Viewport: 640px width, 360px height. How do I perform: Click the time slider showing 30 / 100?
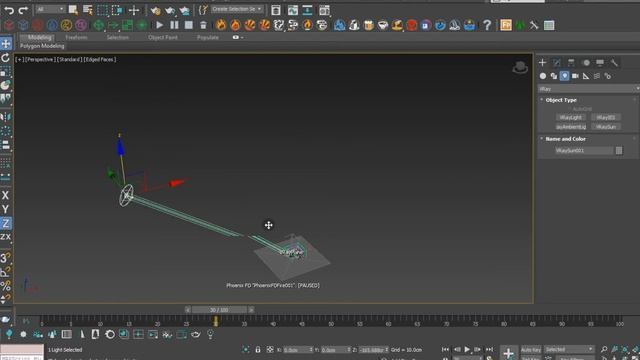219,310
